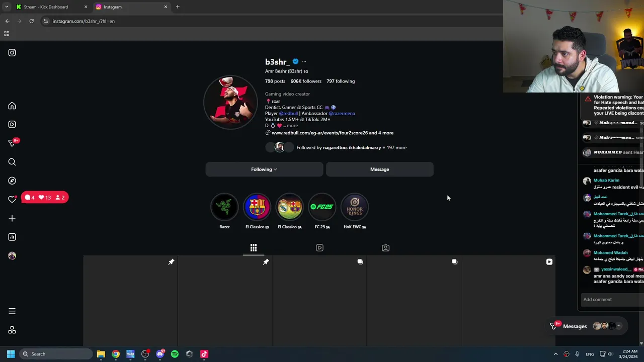Image resolution: width=644 pixels, height=362 pixels.
Task: Open profile options three-dot menu
Action: tap(304, 62)
